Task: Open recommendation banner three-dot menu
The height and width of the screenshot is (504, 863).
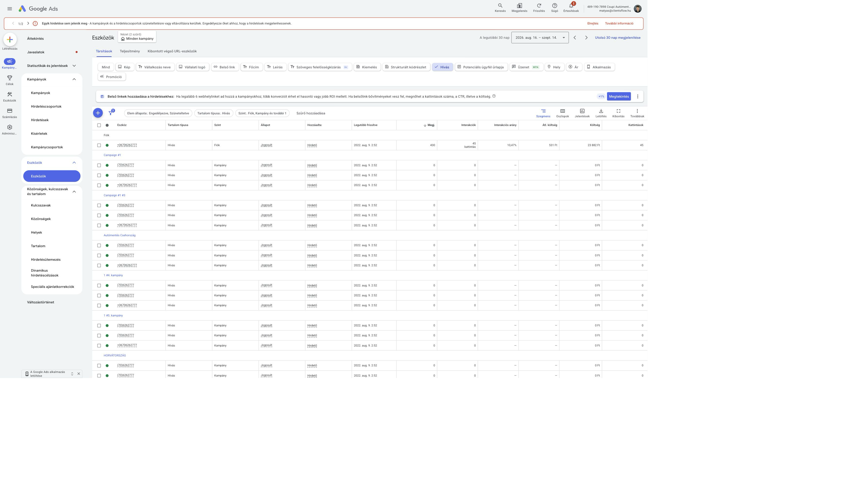Action: (x=637, y=96)
